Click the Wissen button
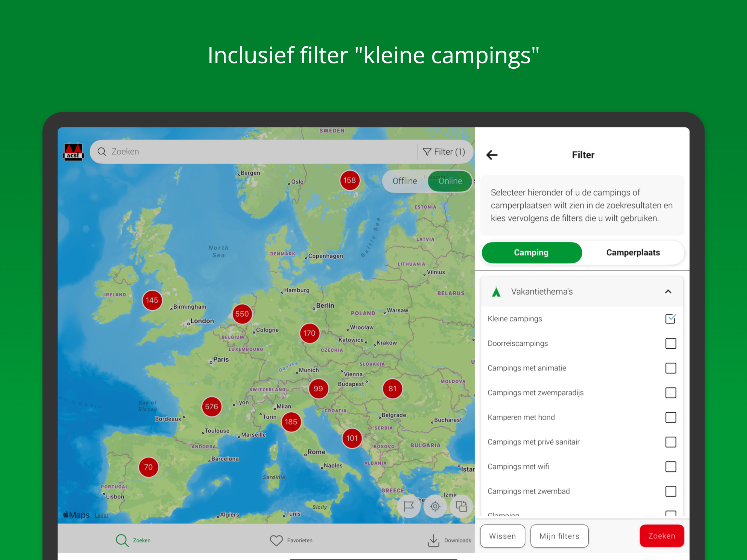 pos(502,536)
